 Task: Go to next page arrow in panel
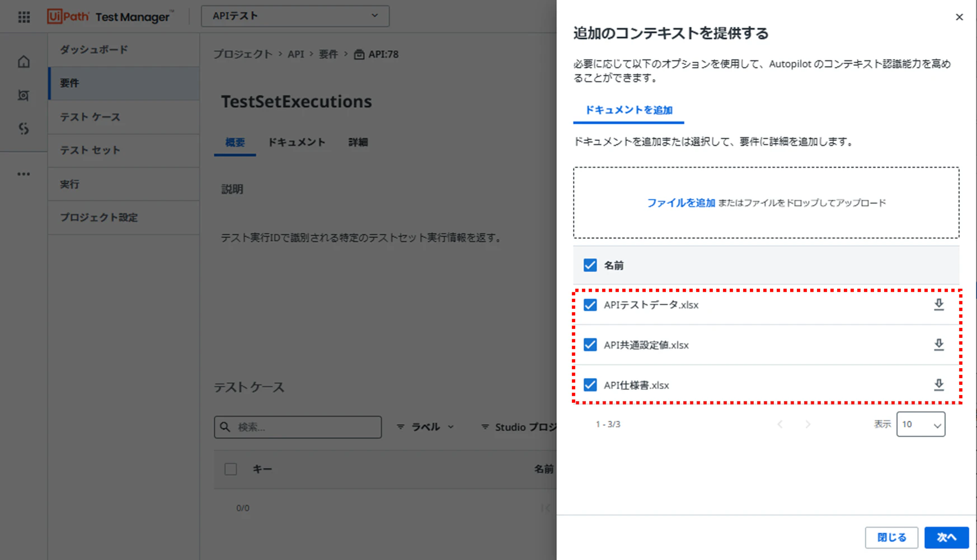point(807,424)
